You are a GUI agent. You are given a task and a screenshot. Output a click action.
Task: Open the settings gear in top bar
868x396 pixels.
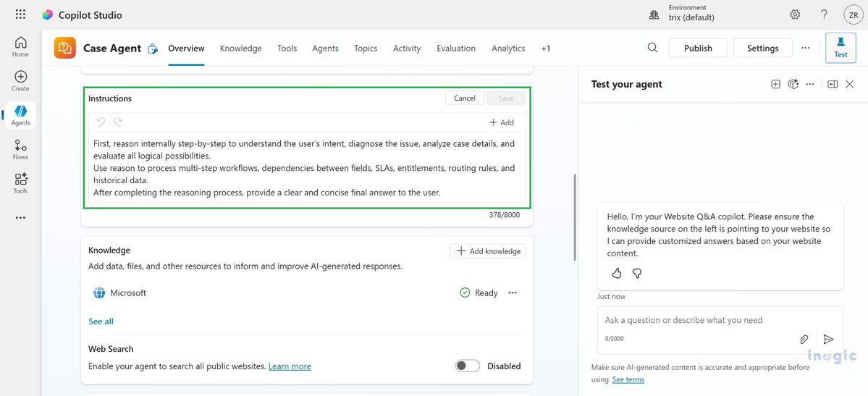(795, 15)
